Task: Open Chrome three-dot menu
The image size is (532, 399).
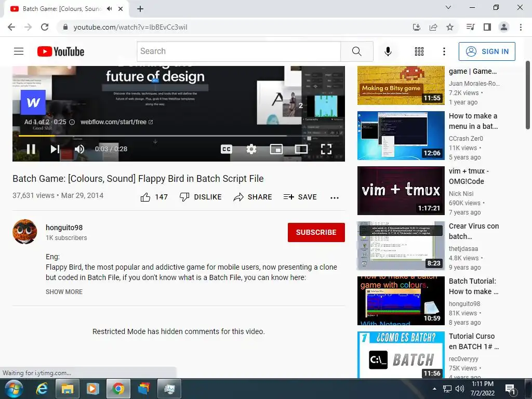Action: pyautogui.click(x=521, y=27)
